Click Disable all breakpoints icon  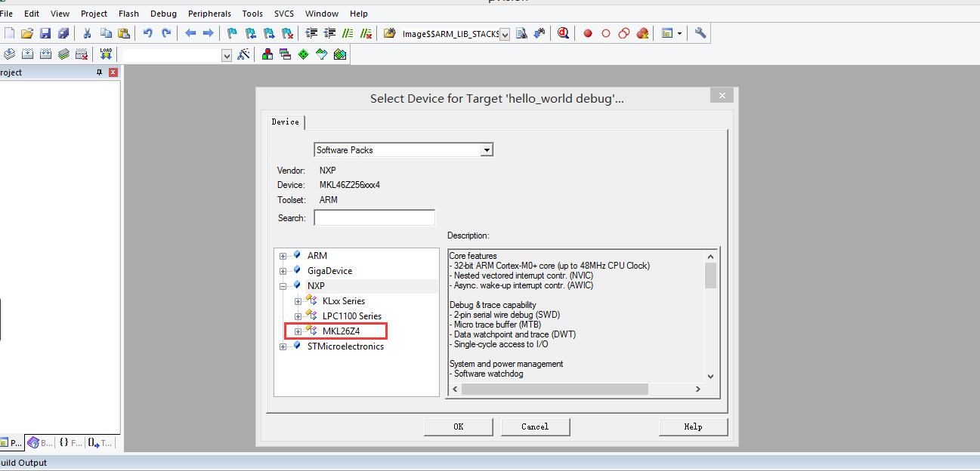[624, 33]
